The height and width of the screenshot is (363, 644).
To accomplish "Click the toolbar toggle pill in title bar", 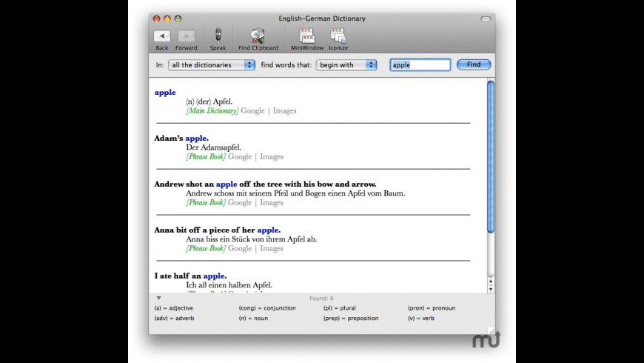I will 486,19.
